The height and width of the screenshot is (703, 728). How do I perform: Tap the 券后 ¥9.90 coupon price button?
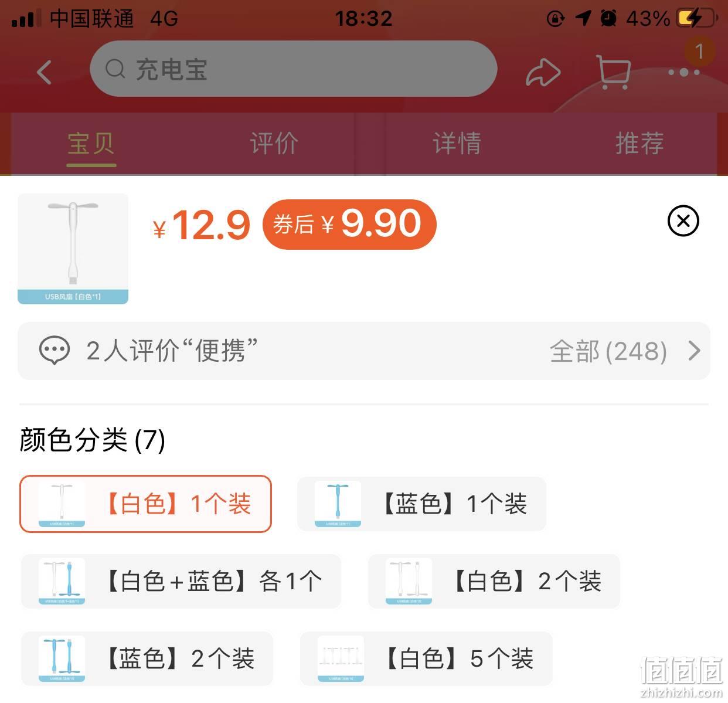[349, 224]
